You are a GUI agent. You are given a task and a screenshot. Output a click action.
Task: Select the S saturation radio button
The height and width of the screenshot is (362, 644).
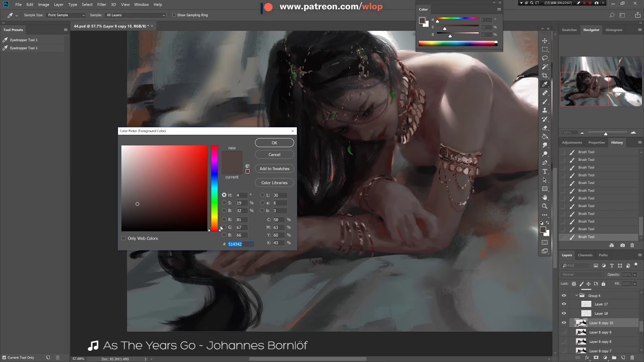(224, 203)
